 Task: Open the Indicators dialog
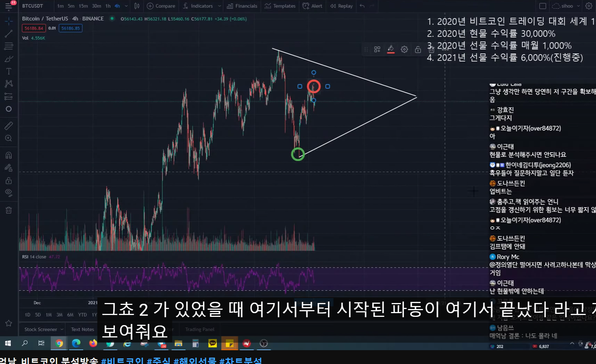198,6
